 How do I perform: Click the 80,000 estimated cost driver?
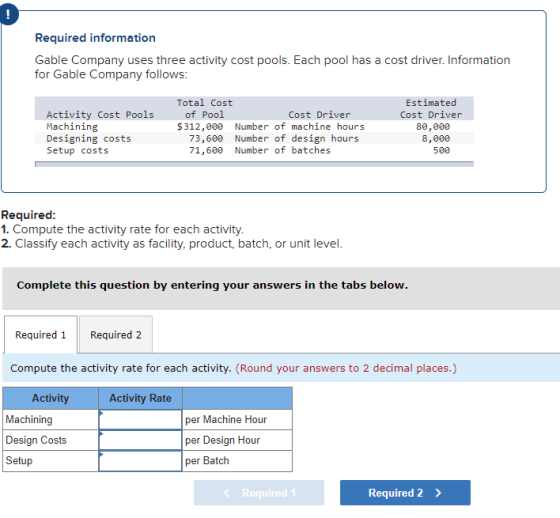tap(433, 126)
